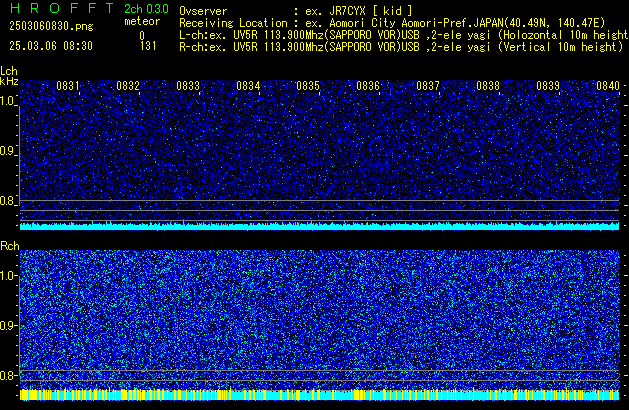Click the R-ch receiver description line
This screenshot has width=629, height=410.
401,47
